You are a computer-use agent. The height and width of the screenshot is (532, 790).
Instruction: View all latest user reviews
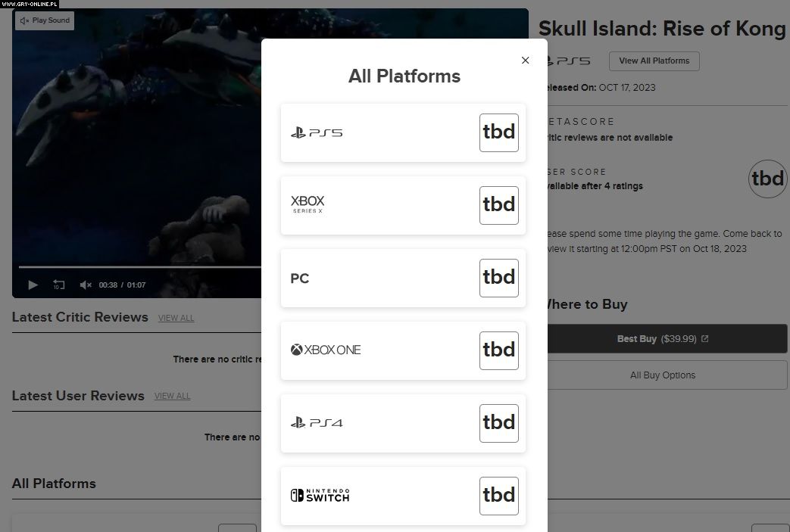pyautogui.click(x=172, y=396)
